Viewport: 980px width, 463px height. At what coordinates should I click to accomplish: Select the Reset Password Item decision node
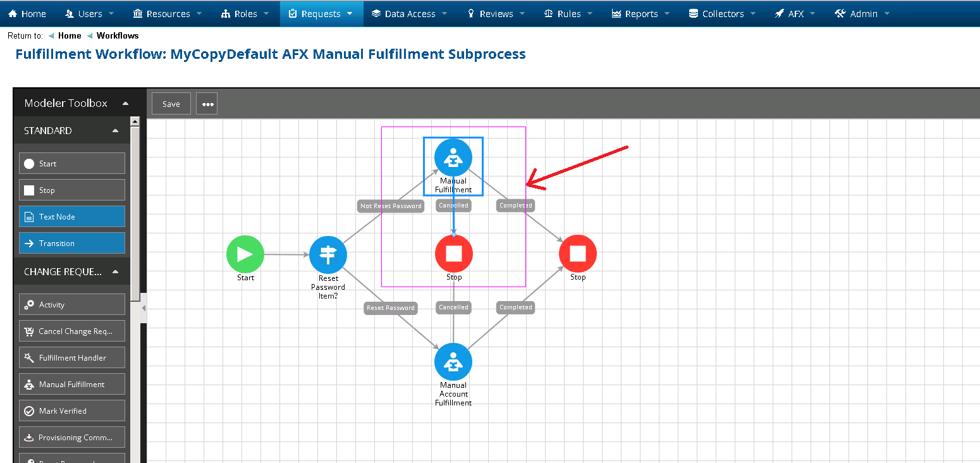tap(328, 255)
